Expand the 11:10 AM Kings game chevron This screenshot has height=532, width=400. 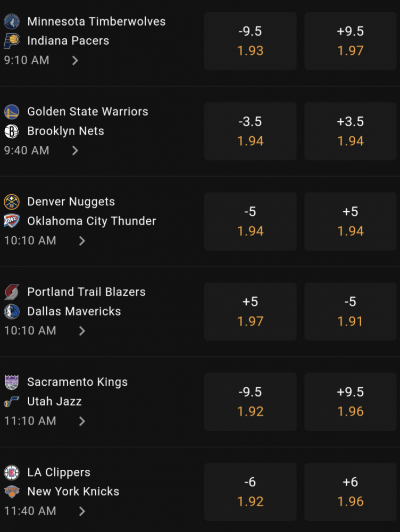click(82, 421)
